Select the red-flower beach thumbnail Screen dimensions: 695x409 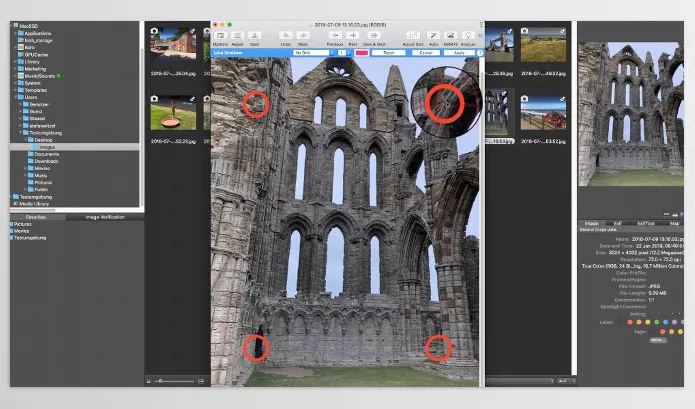(543, 113)
